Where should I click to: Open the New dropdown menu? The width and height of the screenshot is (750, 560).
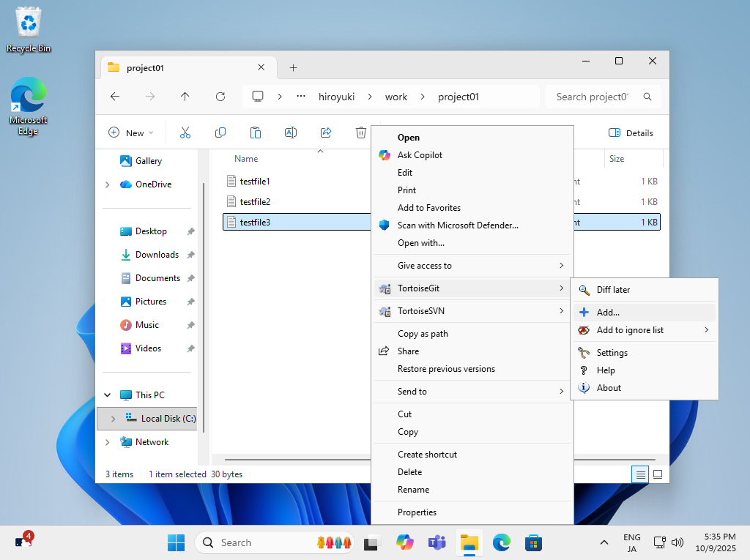coord(131,132)
